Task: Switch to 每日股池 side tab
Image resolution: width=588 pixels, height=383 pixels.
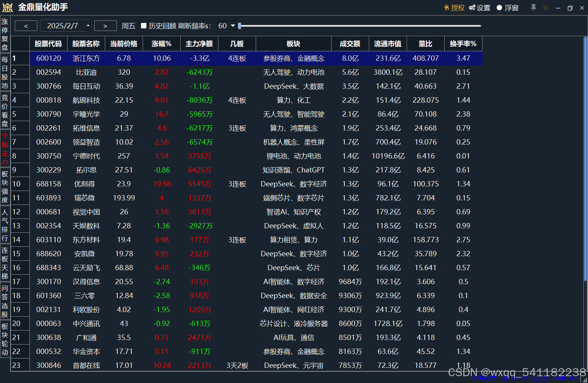Action: pyautogui.click(x=5, y=72)
